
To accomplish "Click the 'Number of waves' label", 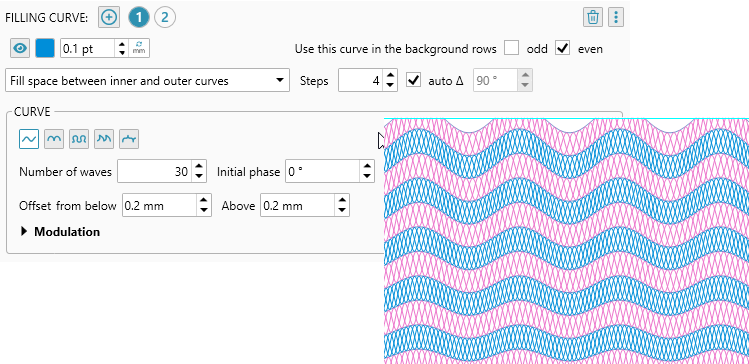I will (65, 172).
